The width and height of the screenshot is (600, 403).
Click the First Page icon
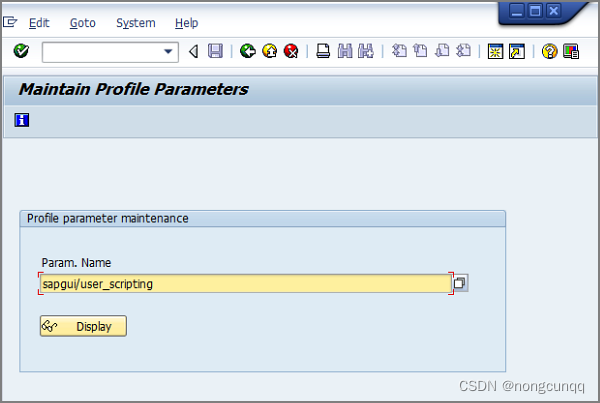click(399, 51)
